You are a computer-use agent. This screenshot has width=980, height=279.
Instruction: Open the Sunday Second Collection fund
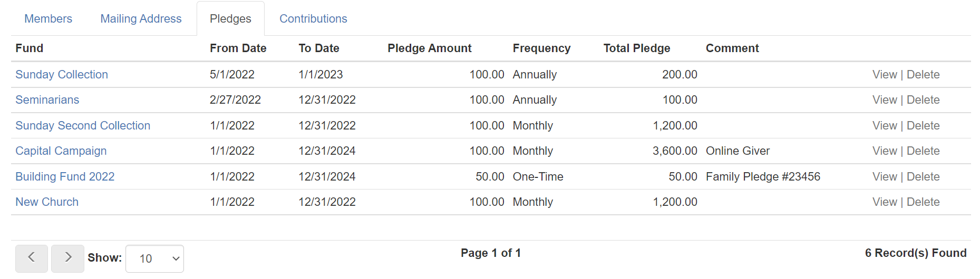click(x=83, y=126)
